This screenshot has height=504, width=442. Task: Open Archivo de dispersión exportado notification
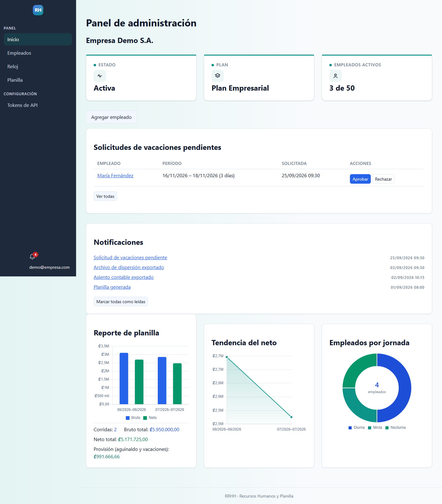click(129, 268)
